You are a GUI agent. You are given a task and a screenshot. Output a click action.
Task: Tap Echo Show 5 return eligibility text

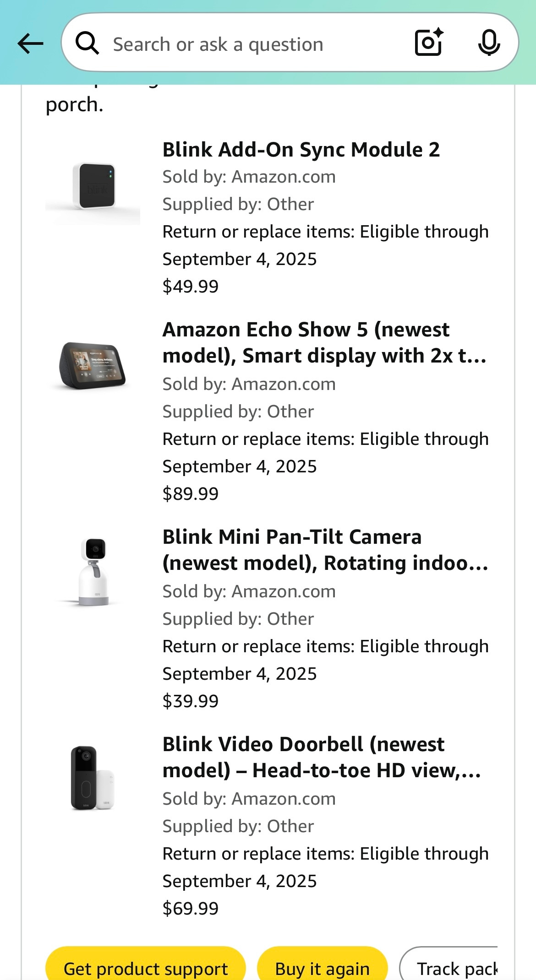point(325,453)
